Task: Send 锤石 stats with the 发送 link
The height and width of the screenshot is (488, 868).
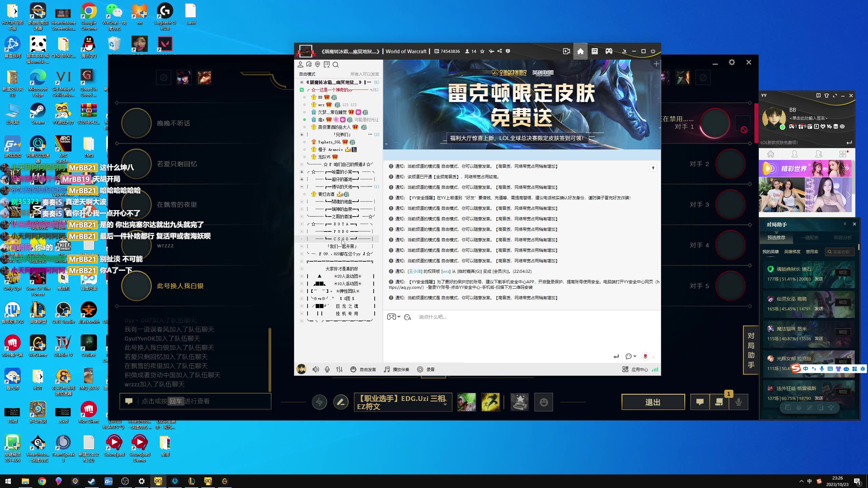Action: coord(819,279)
